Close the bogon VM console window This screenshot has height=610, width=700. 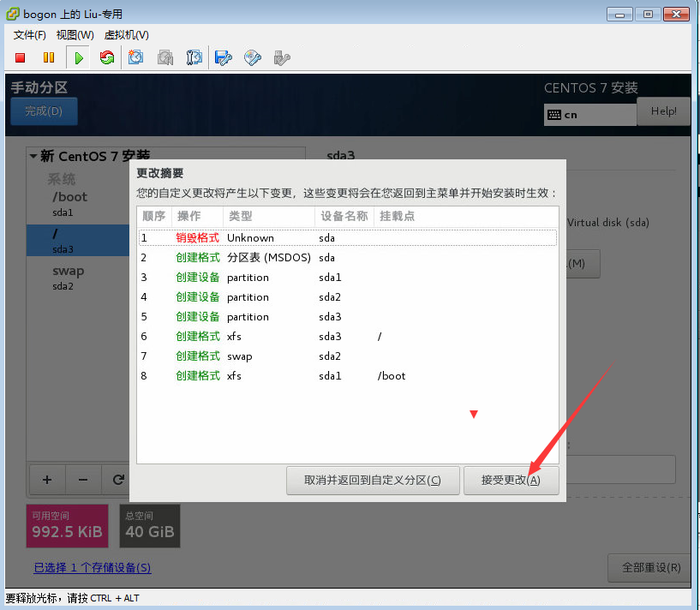coord(676,15)
